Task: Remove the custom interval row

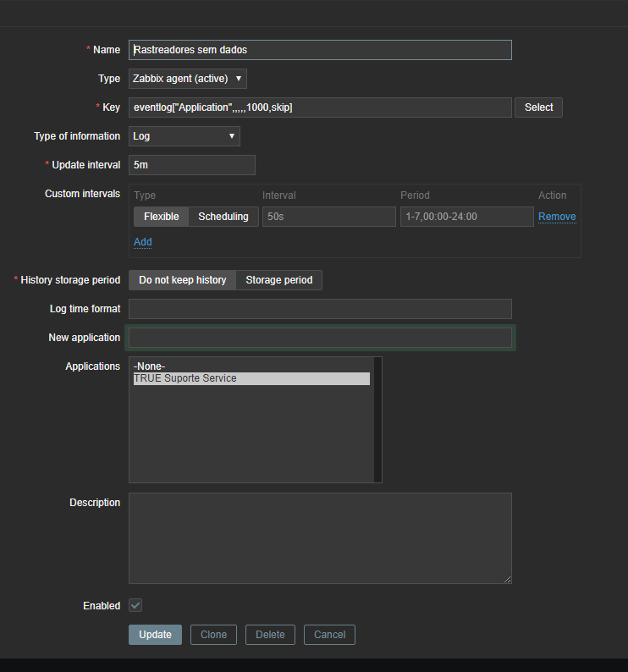Action: point(557,217)
